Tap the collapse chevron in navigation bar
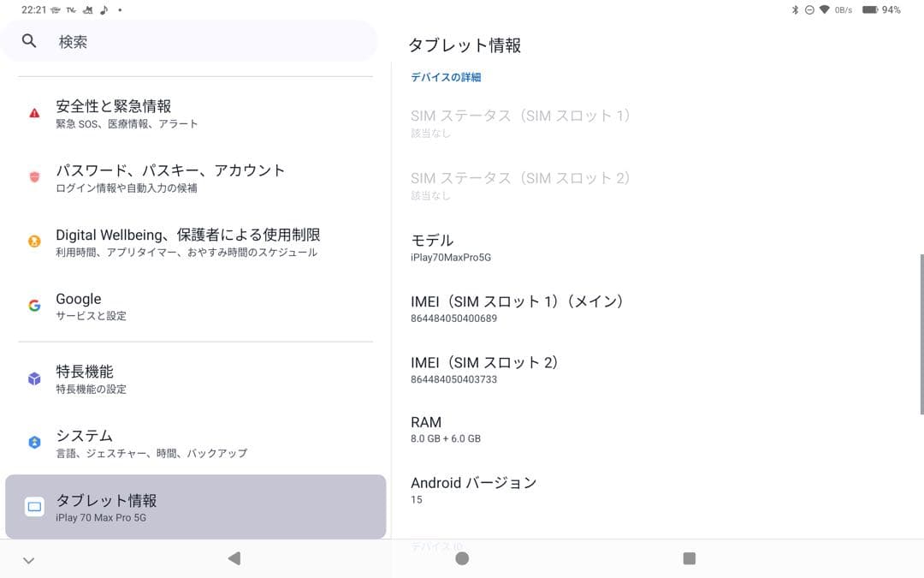The width and height of the screenshot is (924, 578). pyautogui.click(x=29, y=560)
